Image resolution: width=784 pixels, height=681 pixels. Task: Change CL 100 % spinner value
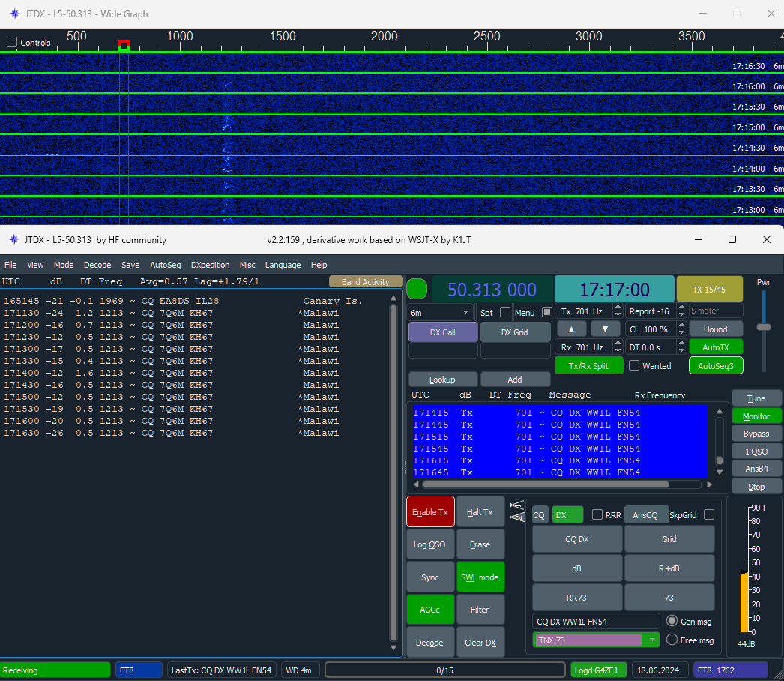[681, 329]
